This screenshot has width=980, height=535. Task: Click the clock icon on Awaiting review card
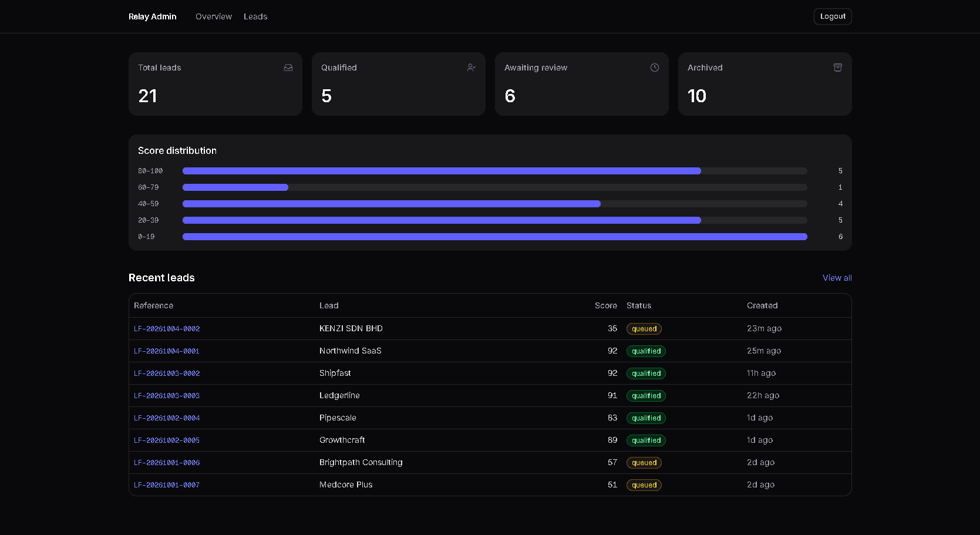tap(655, 68)
